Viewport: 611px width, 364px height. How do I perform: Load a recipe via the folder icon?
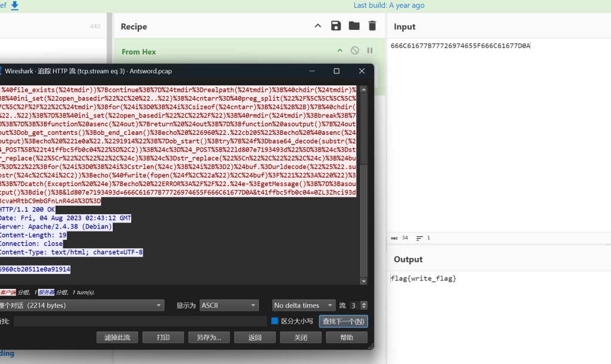coord(354,26)
